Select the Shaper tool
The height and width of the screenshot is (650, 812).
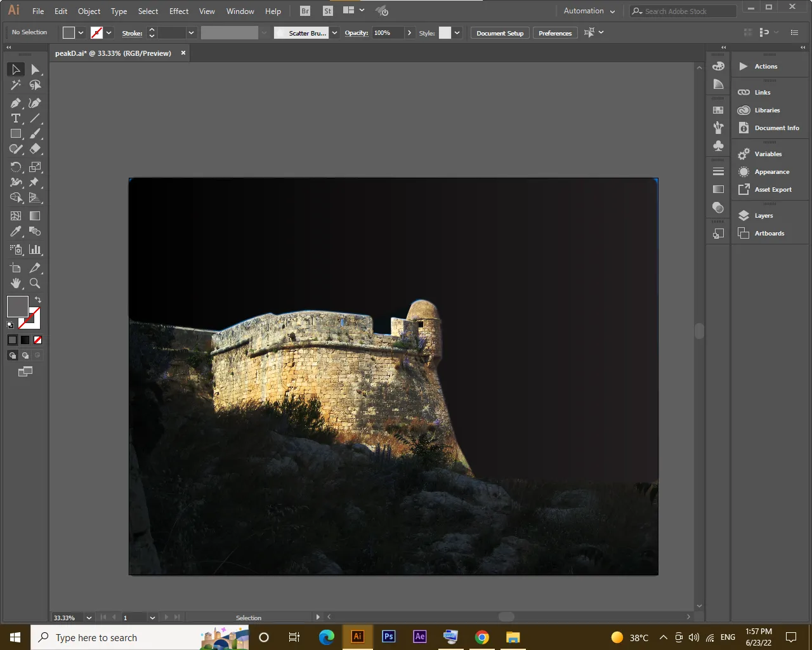click(x=16, y=149)
